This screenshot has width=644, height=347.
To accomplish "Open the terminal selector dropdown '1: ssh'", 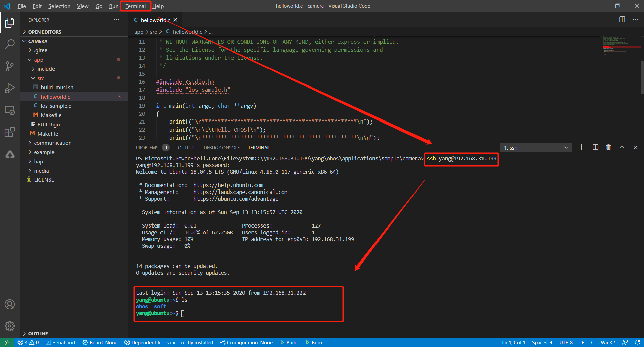I will click(536, 148).
